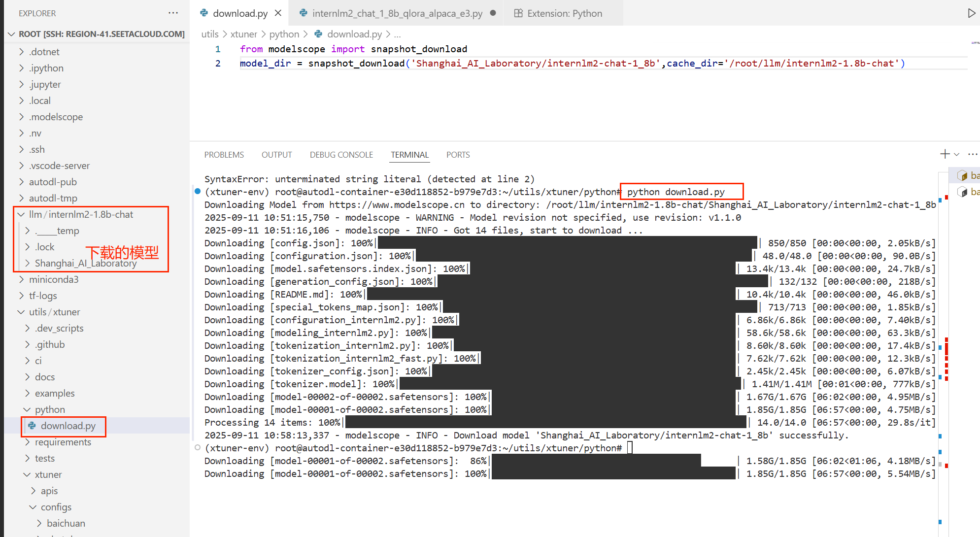Viewport: 980px width, 537px height.
Task: Expand the tf-logs folder
Action: (x=97, y=296)
